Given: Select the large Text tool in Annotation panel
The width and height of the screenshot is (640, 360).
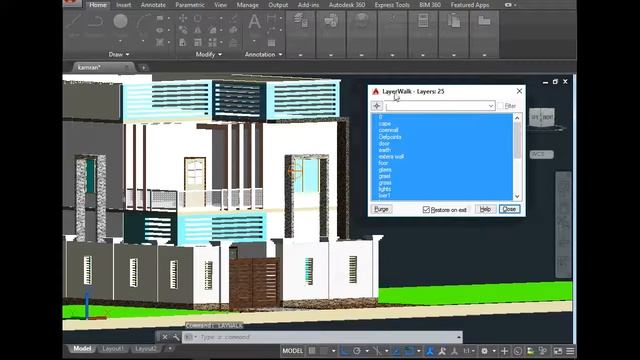Looking at the screenshot, I should click(x=254, y=22).
